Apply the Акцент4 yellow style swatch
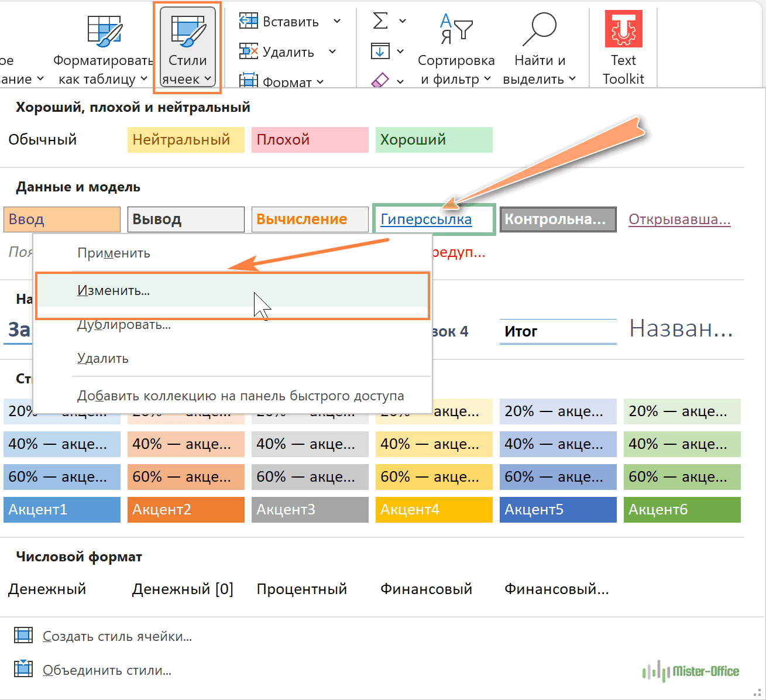 434,510
